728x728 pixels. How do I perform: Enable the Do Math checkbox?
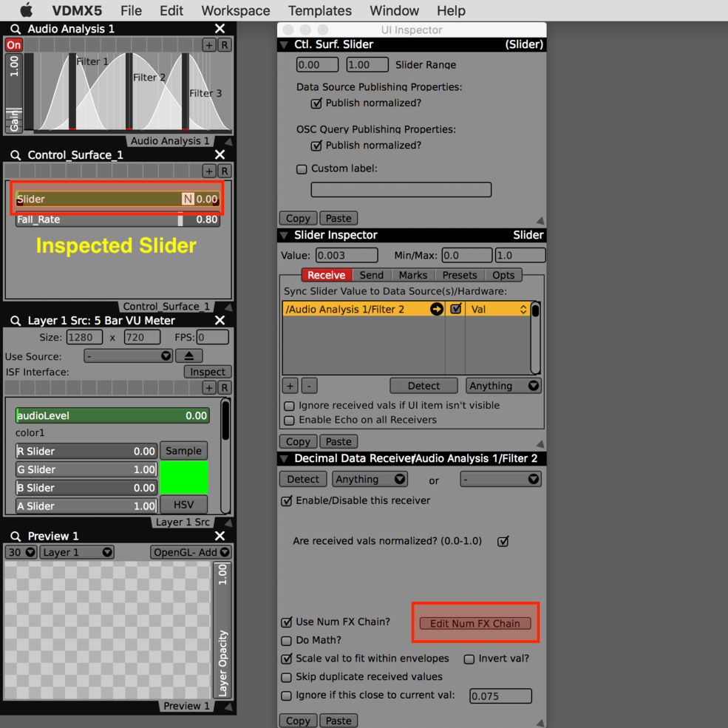[x=287, y=641]
